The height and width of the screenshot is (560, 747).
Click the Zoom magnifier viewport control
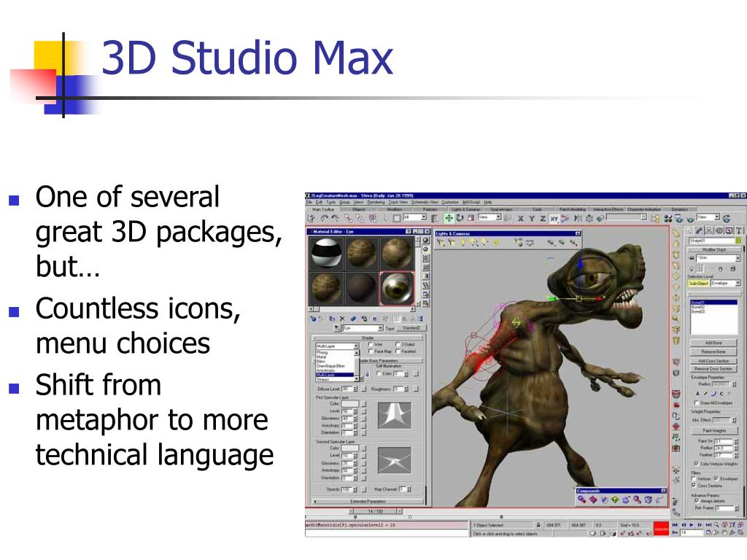[x=717, y=524]
